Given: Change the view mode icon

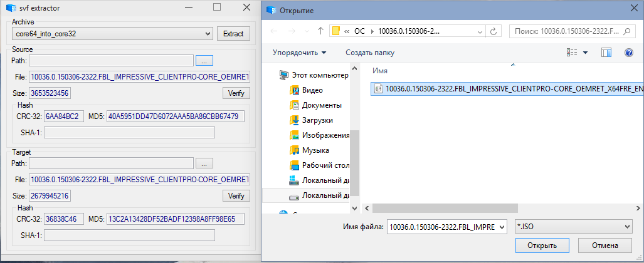Looking at the screenshot, I should pos(572,53).
